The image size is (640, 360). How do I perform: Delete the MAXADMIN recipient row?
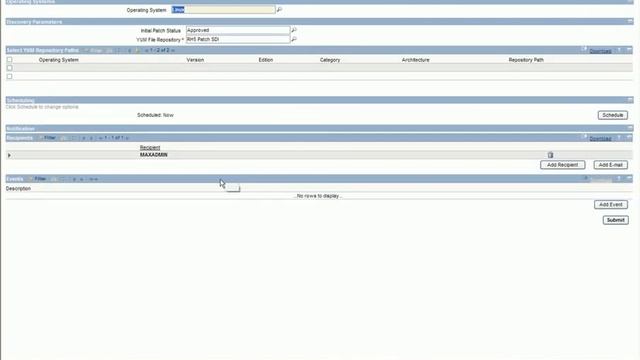[550, 155]
